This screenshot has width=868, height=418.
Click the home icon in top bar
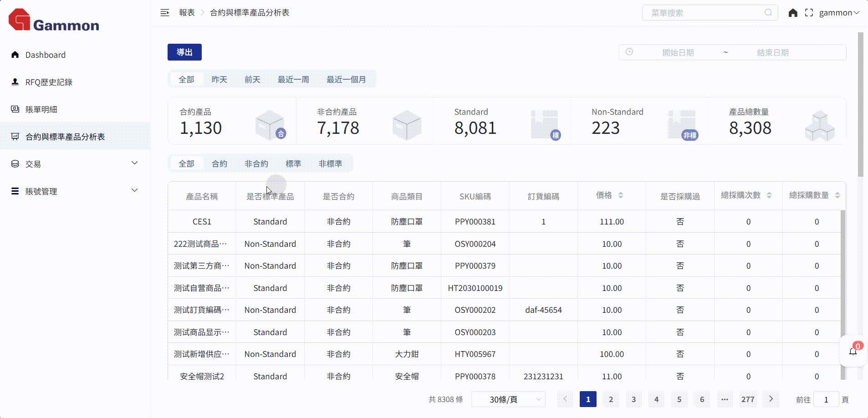coord(793,13)
